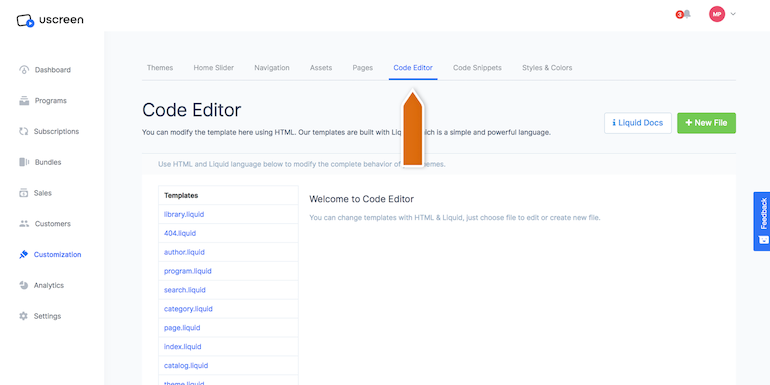
Task: Open program.liquid template
Action: [188, 271]
